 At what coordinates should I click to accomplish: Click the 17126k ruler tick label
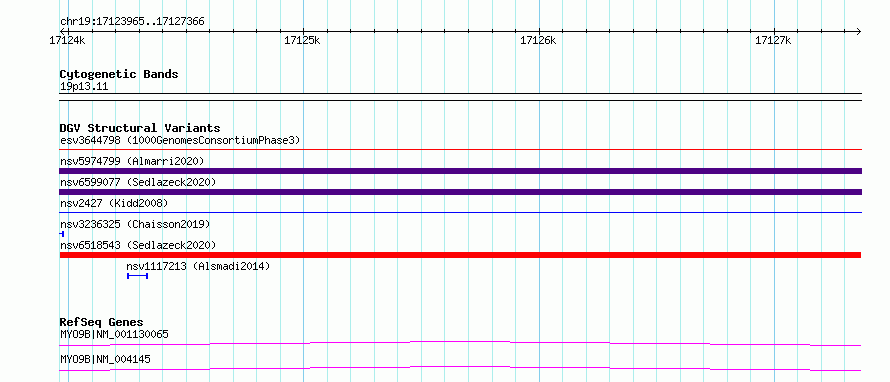pos(538,40)
